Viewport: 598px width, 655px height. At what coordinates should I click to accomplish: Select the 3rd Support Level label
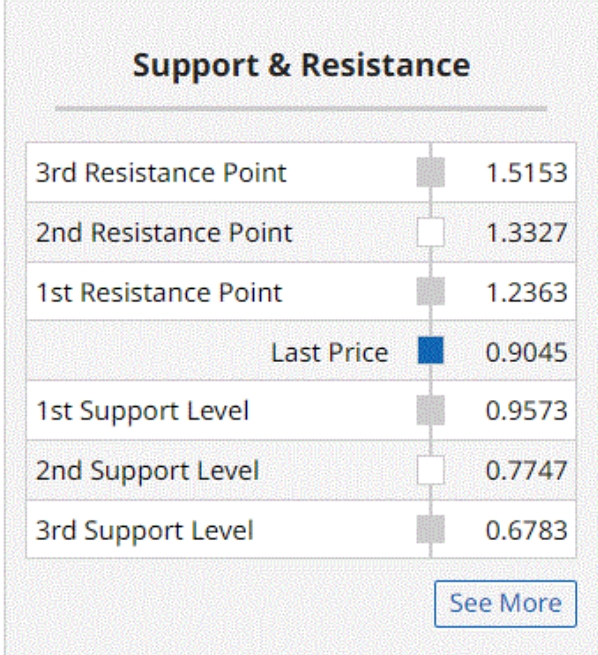pos(144,531)
